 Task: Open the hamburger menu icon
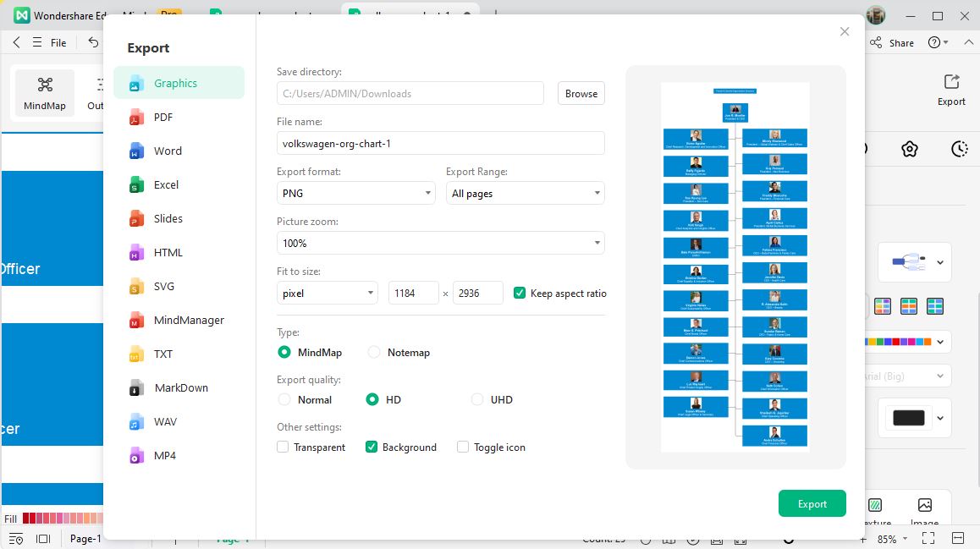pyautogui.click(x=37, y=42)
